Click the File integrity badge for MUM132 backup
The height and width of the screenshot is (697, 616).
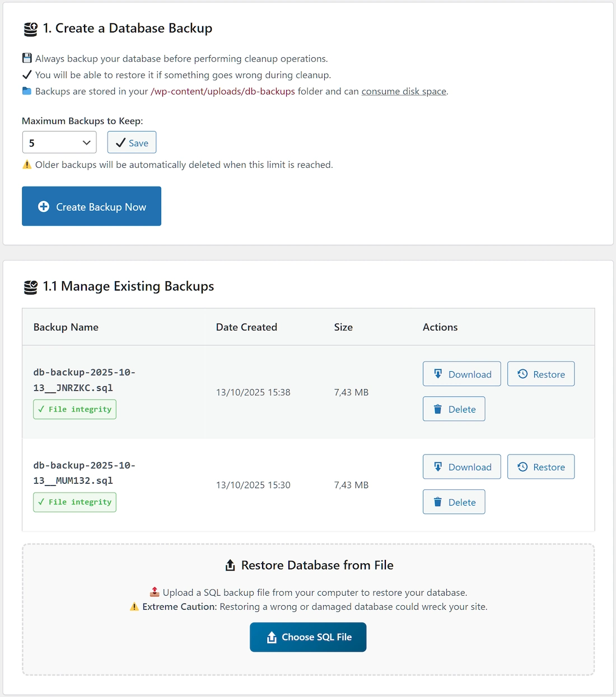coord(74,502)
